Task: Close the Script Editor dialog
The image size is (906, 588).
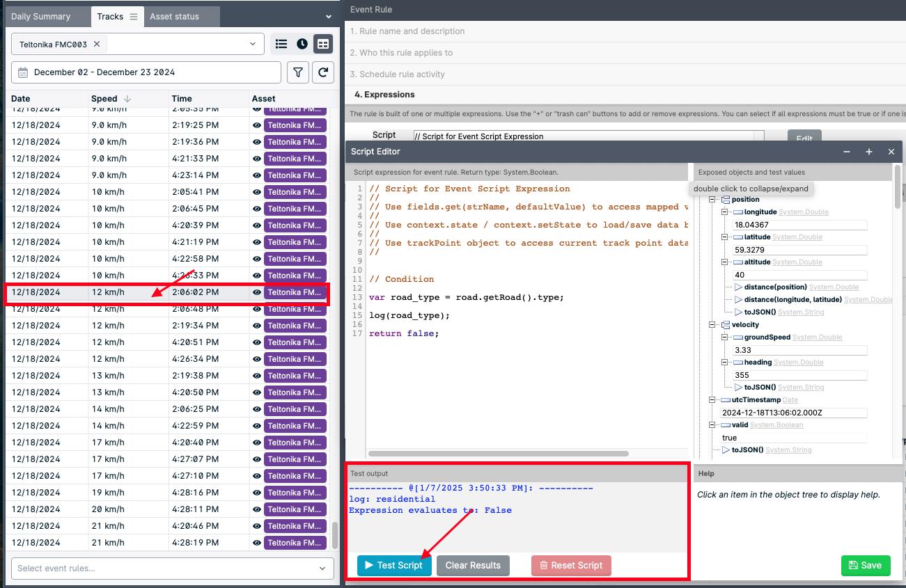Action: [891, 152]
